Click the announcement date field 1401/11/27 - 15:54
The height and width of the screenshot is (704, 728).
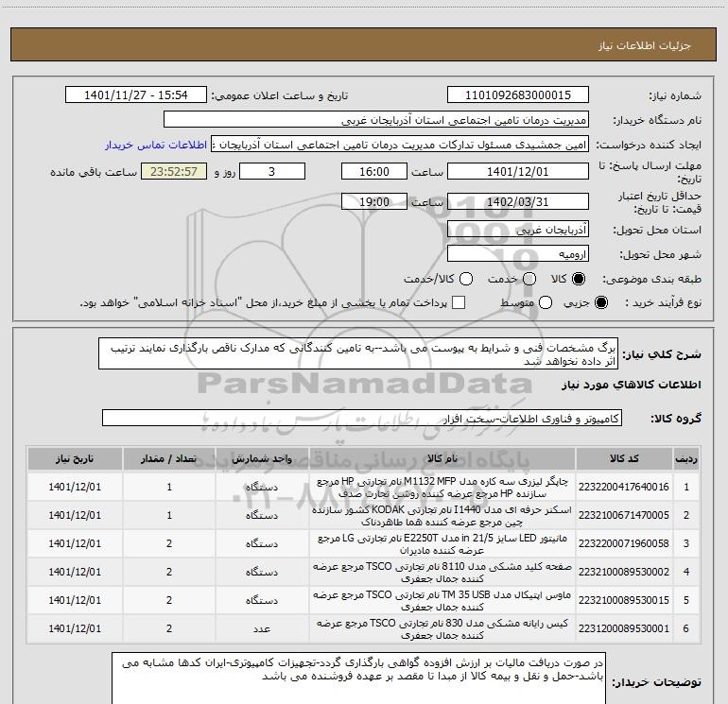pos(136,95)
